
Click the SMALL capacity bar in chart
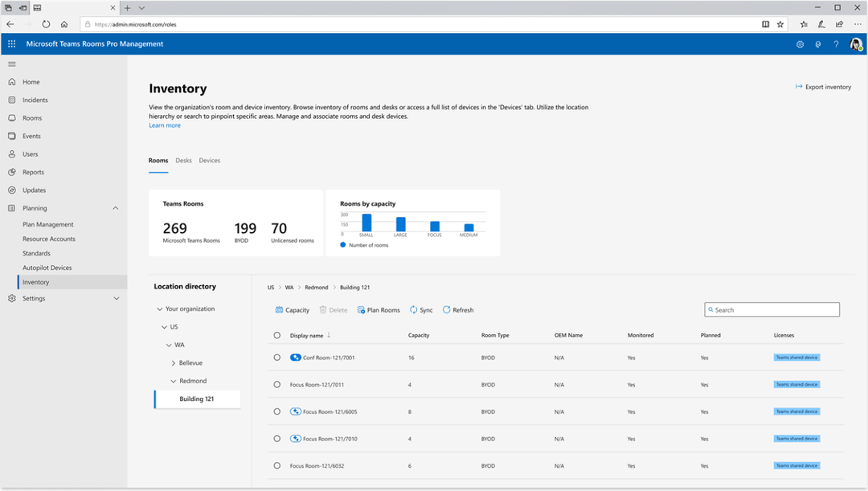coord(366,223)
